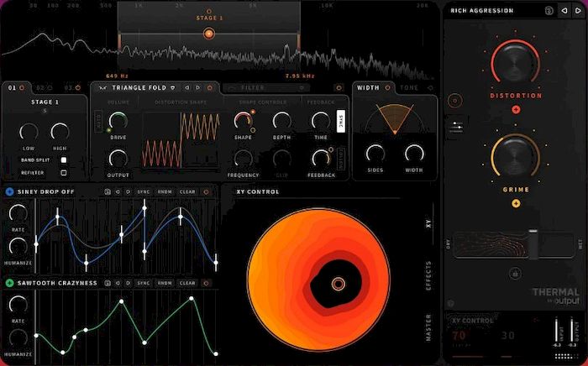Open the Sawtooth Crazyness LFO preset menu
Image resolution: width=588 pixels, height=366 pixels.
(57, 283)
